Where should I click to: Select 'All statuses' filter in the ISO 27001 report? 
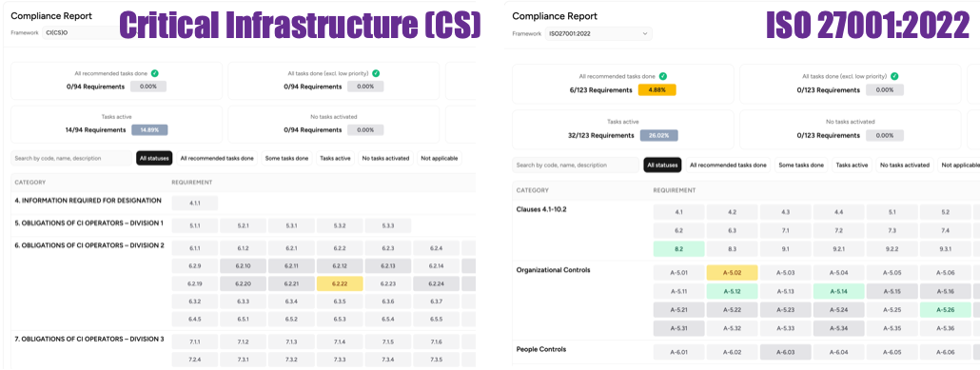pos(662,165)
